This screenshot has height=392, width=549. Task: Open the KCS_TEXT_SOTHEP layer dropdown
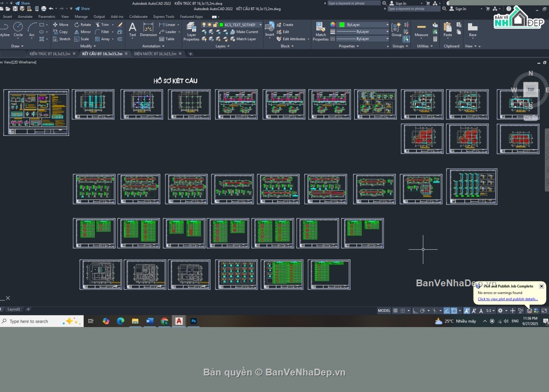240,25
